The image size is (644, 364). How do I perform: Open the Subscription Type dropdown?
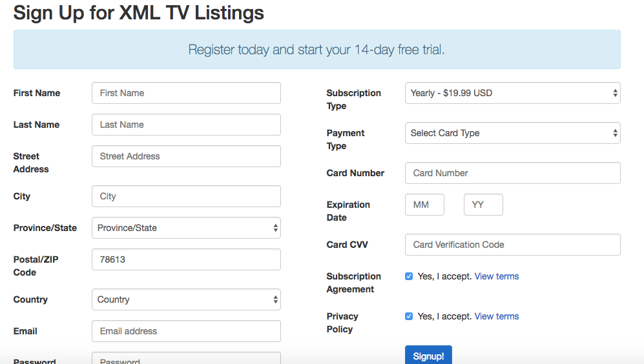click(x=512, y=93)
